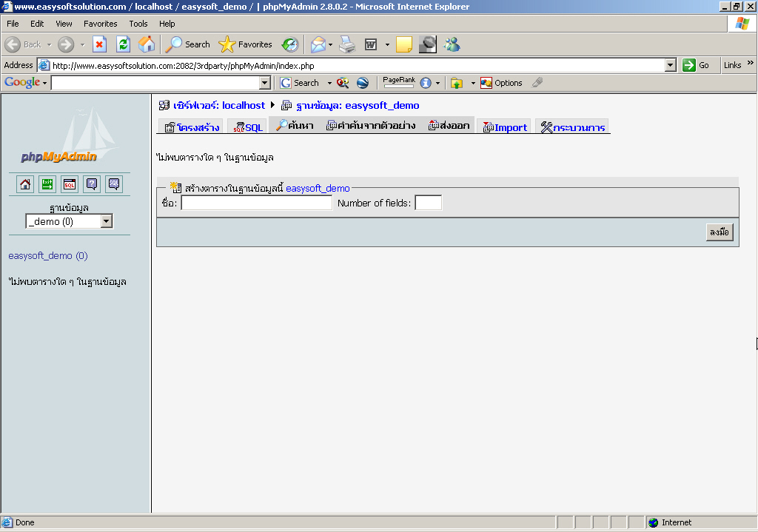Open the SQL query window icon
Viewport: 758px width, 532px height.
click(x=70, y=184)
